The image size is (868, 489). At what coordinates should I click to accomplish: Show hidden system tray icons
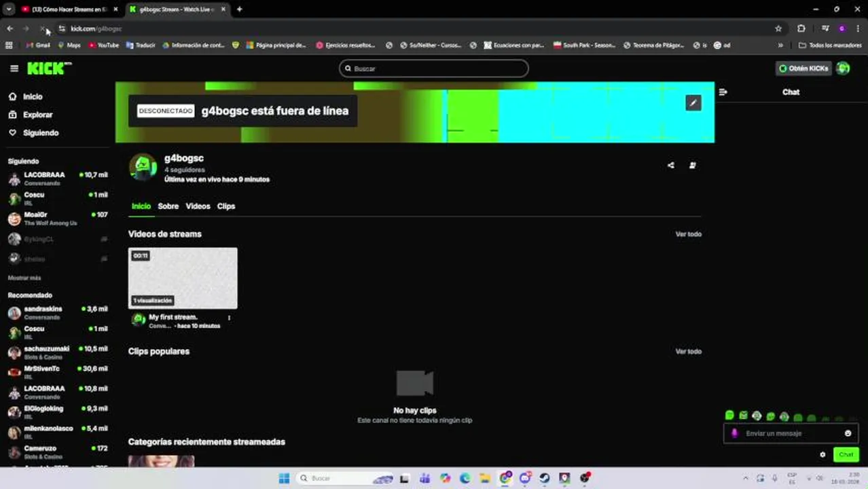(746, 478)
